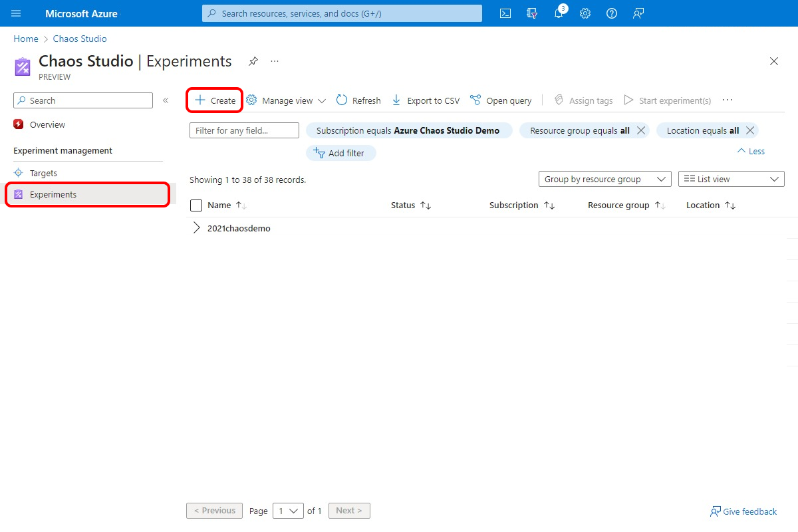Image resolution: width=798 pixels, height=532 pixels.
Task: Open the portal settings gear
Action: point(585,13)
